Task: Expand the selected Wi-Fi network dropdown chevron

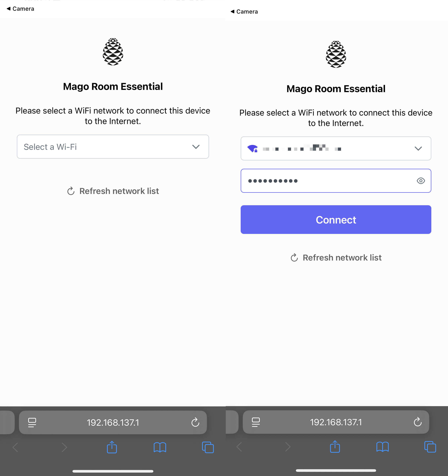Action: (418, 148)
